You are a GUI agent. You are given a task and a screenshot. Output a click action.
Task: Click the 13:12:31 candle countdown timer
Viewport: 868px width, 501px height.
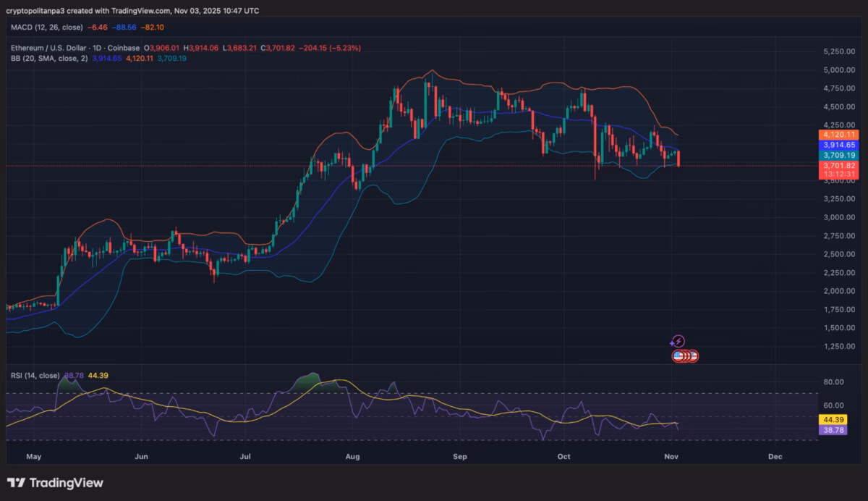tap(839, 174)
